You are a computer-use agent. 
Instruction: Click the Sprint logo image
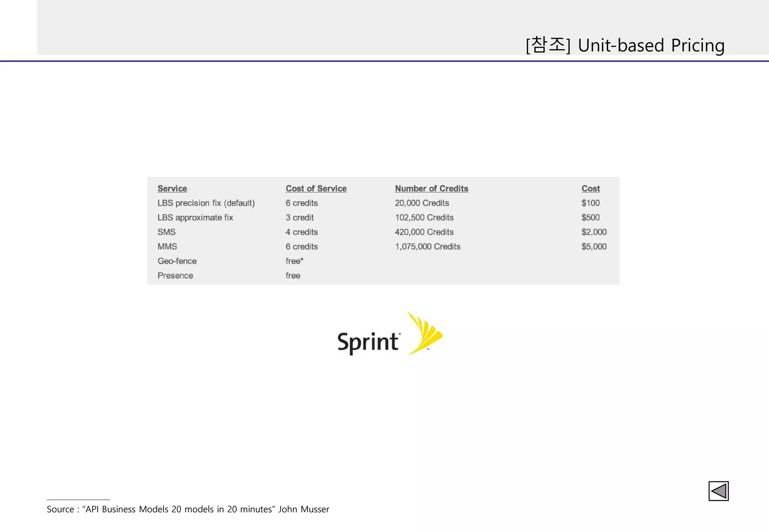[390, 334]
